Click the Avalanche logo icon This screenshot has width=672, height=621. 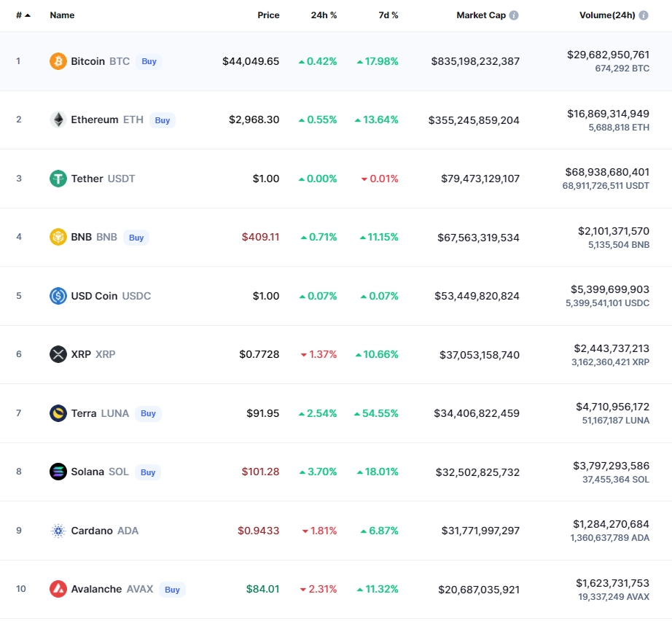pyautogui.click(x=58, y=589)
